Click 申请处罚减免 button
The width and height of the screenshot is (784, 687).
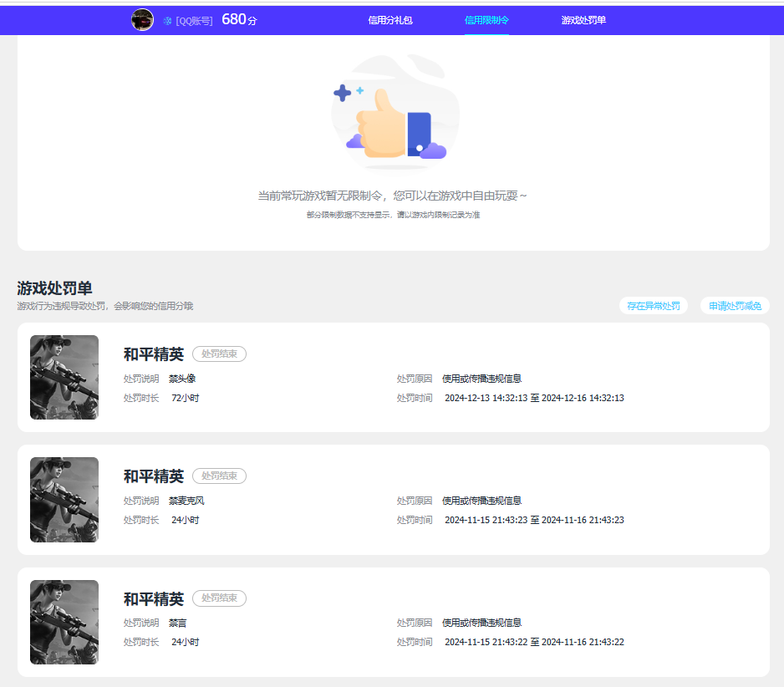pyautogui.click(x=735, y=306)
